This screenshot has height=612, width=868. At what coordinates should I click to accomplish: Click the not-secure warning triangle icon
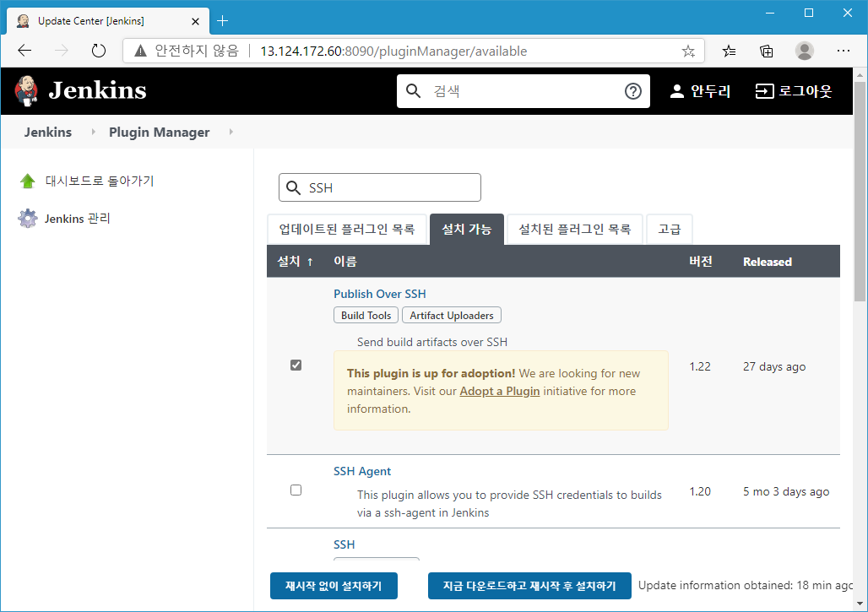(x=141, y=51)
